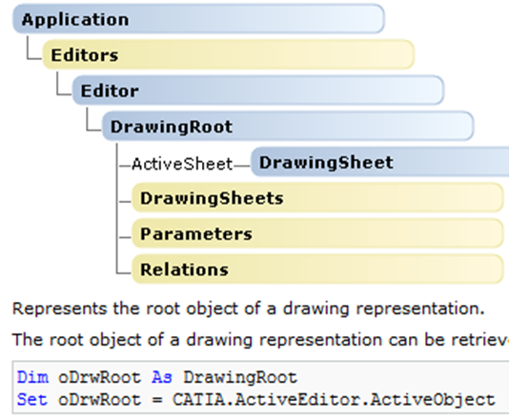Click the tree connector before Editors
Viewport: 509px width, 420px height.
(34, 48)
